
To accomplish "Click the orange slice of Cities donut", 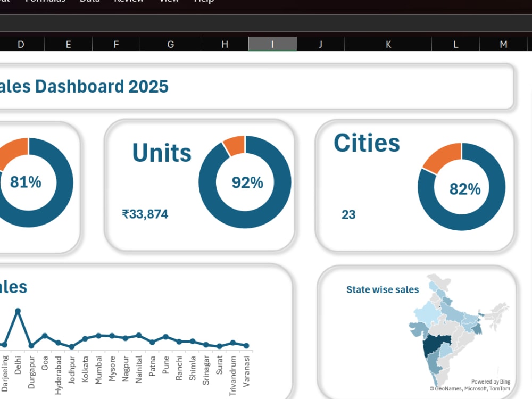I will [444, 157].
